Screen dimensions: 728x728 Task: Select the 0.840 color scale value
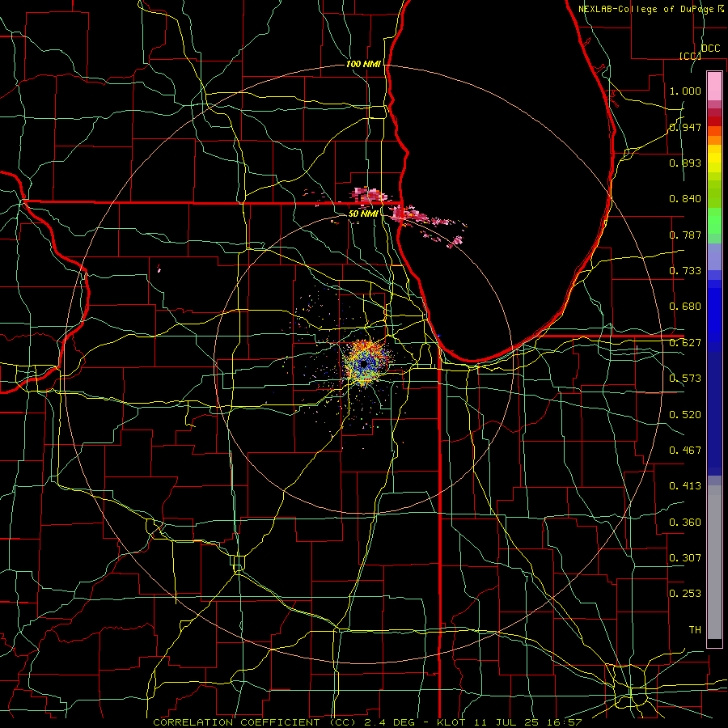pyautogui.click(x=685, y=199)
